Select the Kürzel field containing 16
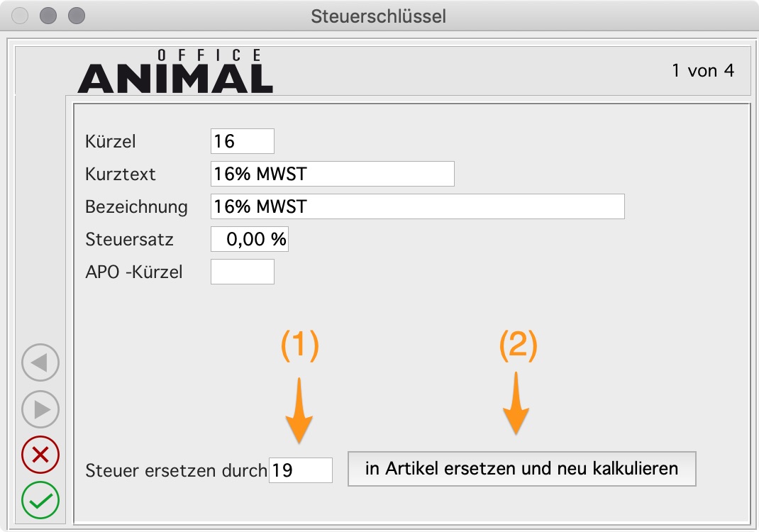759x532 pixels. (x=241, y=141)
